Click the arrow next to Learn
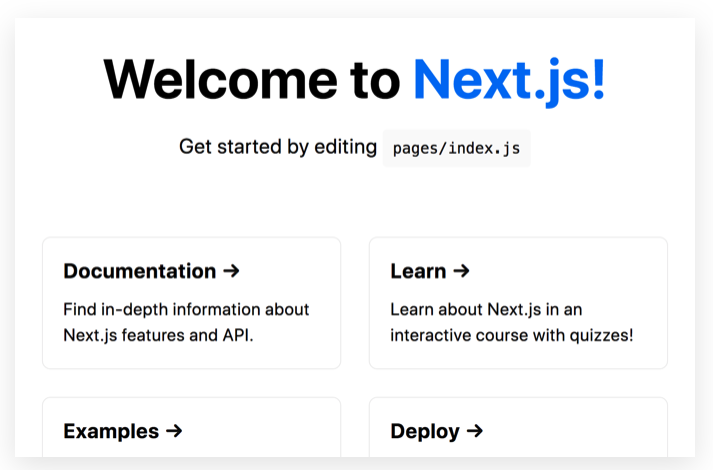713x470 pixels. (x=461, y=271)
